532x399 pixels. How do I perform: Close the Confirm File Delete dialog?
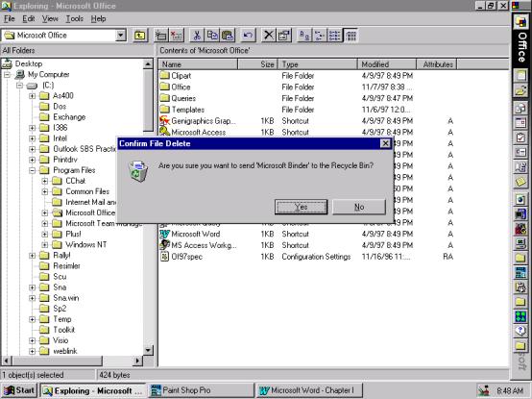click(385, 143)
